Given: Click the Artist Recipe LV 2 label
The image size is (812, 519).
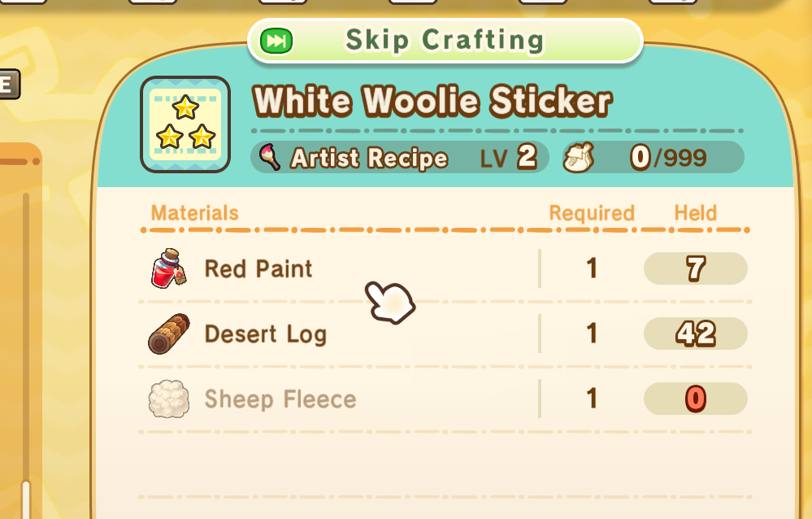Looking at the screenshot, I should coord(400,157).
